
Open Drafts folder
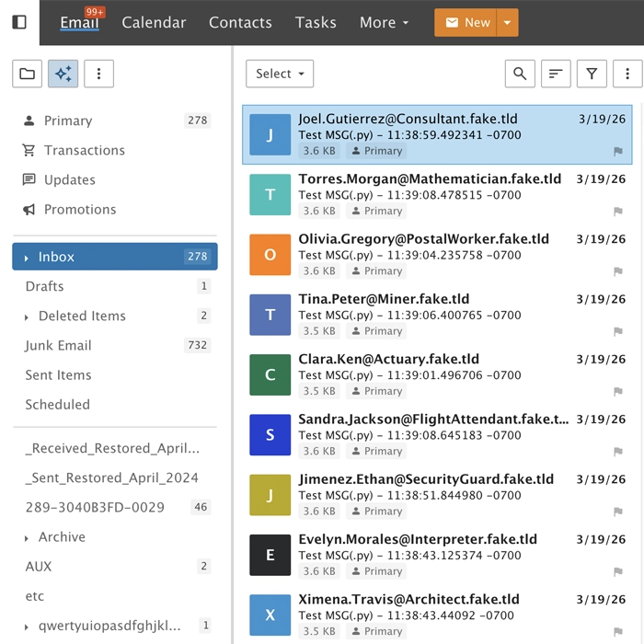pos(115,286)
